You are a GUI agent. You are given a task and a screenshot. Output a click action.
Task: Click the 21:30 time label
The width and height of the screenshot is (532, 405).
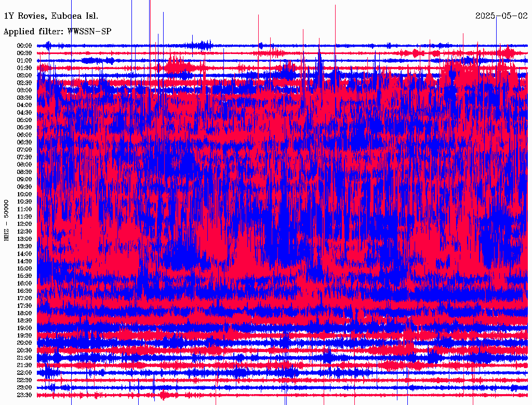tap(24, 366)
